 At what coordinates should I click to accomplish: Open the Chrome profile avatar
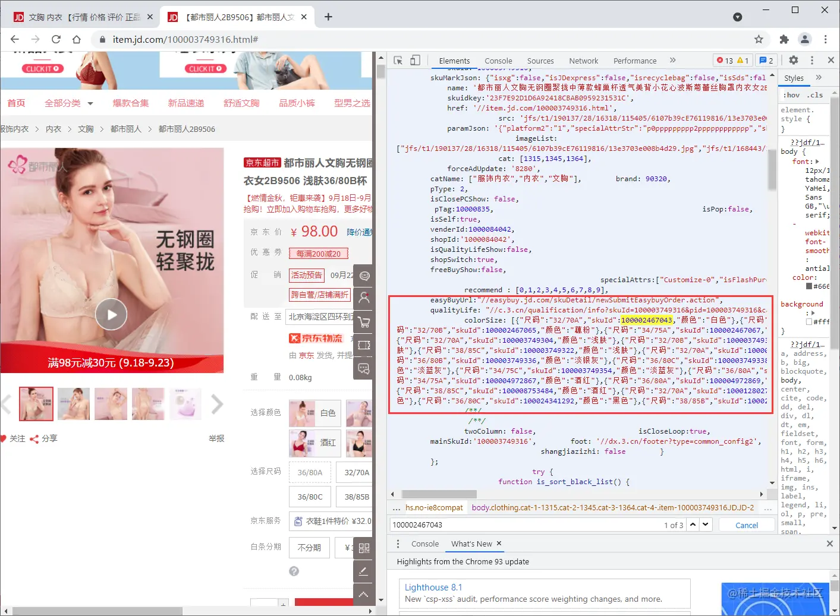click(805, 39)
